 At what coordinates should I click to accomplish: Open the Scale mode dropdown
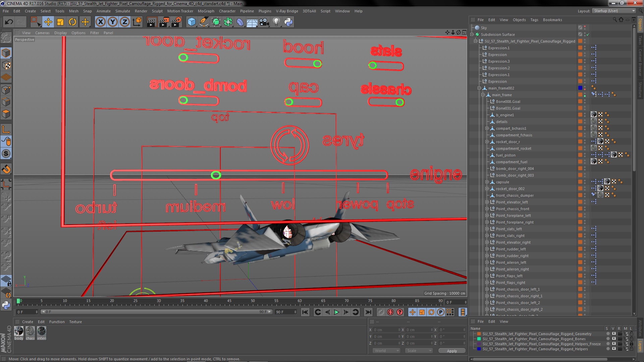pyautogui.click(x=419, y=351)
